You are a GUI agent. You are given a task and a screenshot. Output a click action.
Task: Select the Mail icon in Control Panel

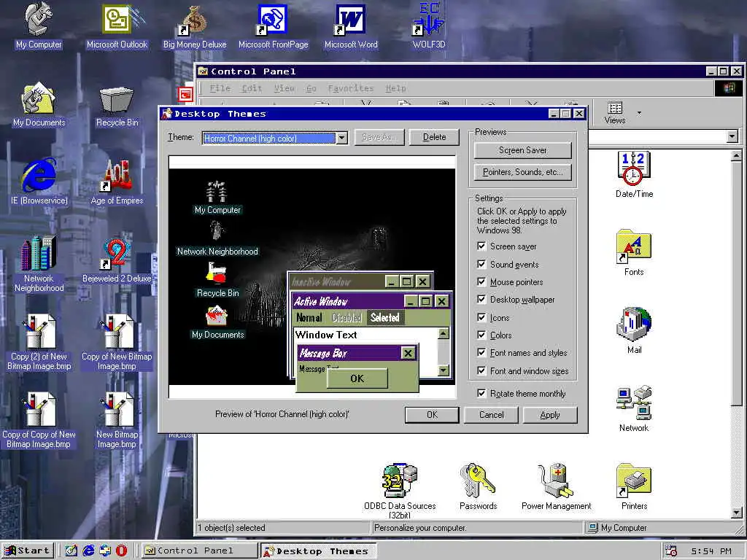point(634,331)
